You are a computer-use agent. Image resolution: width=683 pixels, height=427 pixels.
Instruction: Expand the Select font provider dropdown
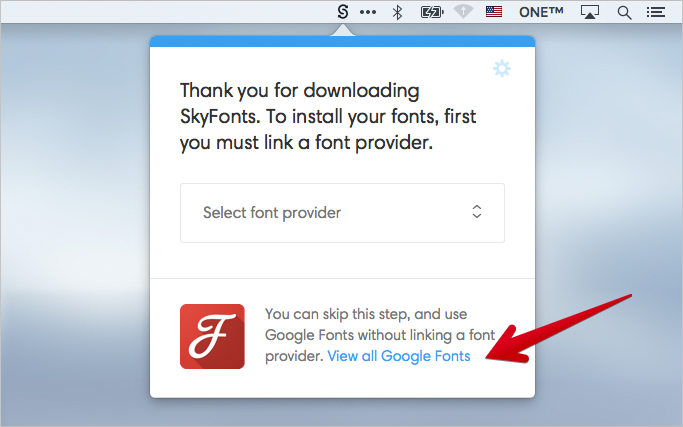[342, 213]
